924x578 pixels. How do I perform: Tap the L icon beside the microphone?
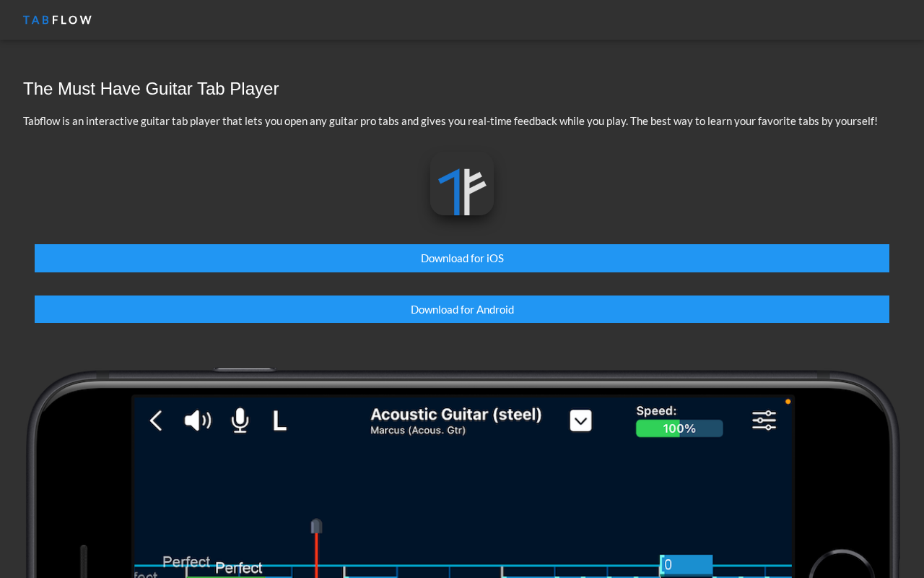coord(279,420)
